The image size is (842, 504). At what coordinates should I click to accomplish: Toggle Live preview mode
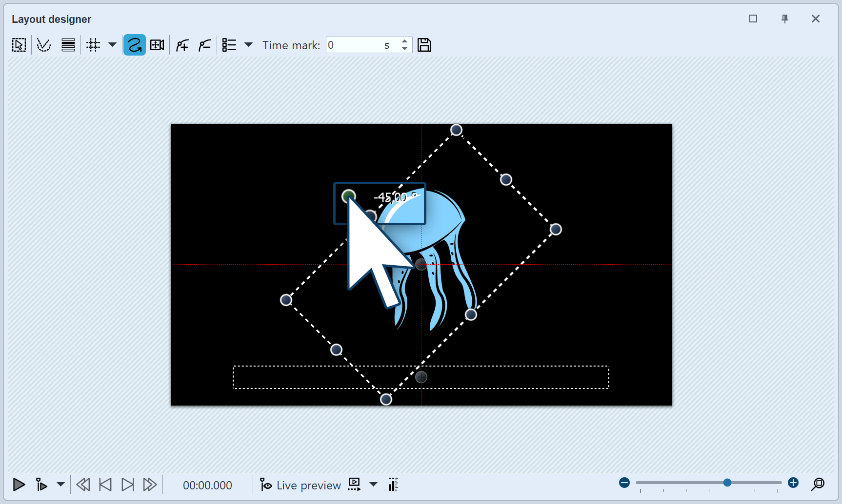click(x=300, y=485)
